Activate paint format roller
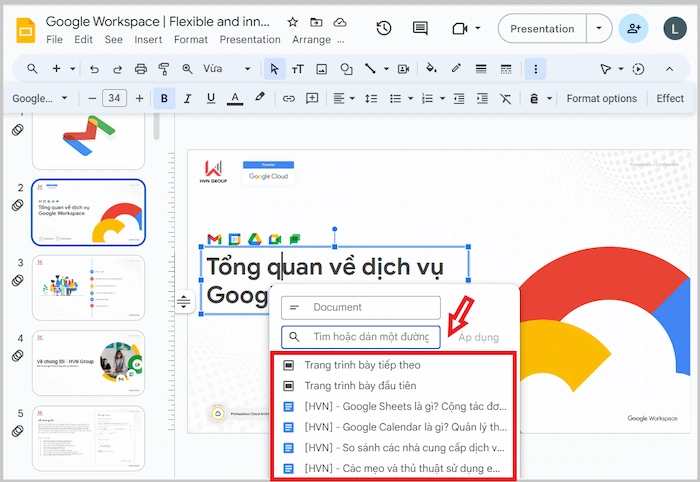 [x=164, y=69]
